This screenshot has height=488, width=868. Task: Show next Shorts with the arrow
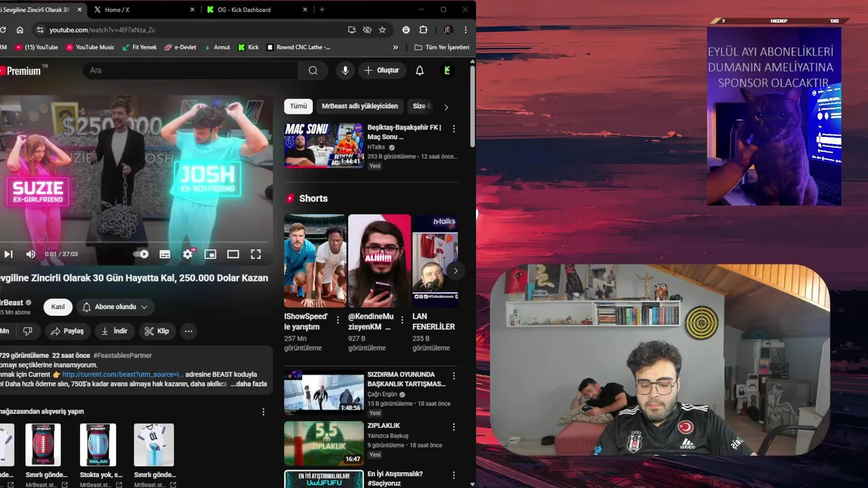456,270
